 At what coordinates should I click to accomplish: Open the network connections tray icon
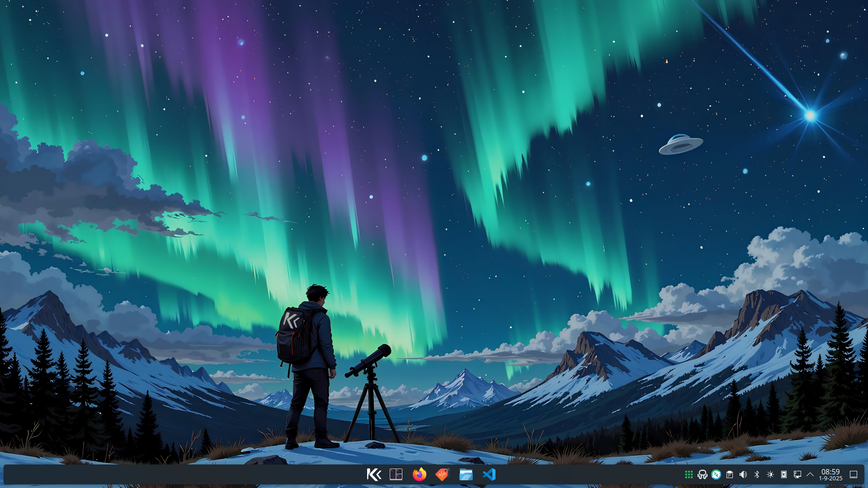coord(797,474)
